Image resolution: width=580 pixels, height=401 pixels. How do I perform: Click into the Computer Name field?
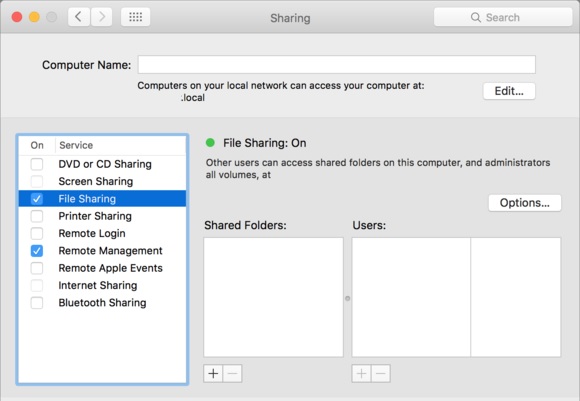(x=337, y=65)
